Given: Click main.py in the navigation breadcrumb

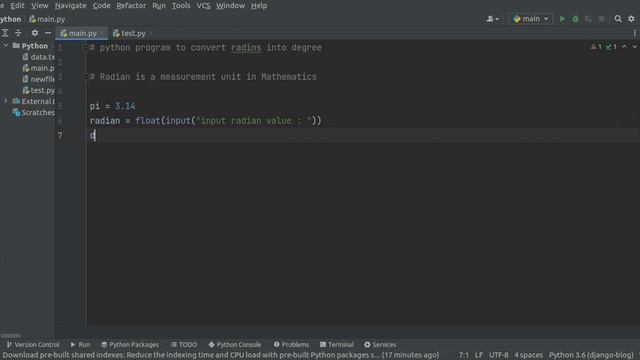Looking at the screenshot, I should [x=47, y=19].
